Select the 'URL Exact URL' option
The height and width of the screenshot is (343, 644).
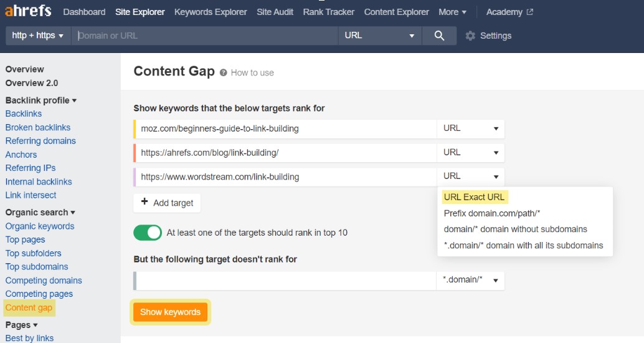[x=474, y=197]
